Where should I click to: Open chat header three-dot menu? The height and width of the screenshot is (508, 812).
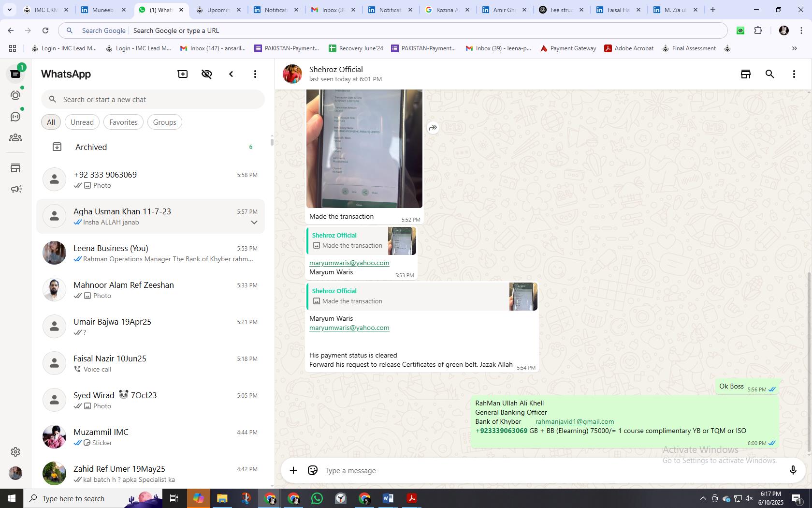794,74
